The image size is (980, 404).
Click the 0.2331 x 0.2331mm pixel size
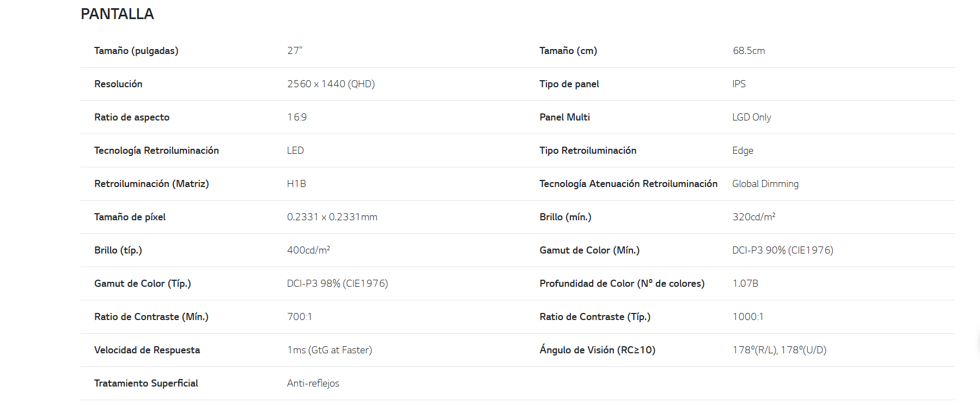[x=332, y=217]
